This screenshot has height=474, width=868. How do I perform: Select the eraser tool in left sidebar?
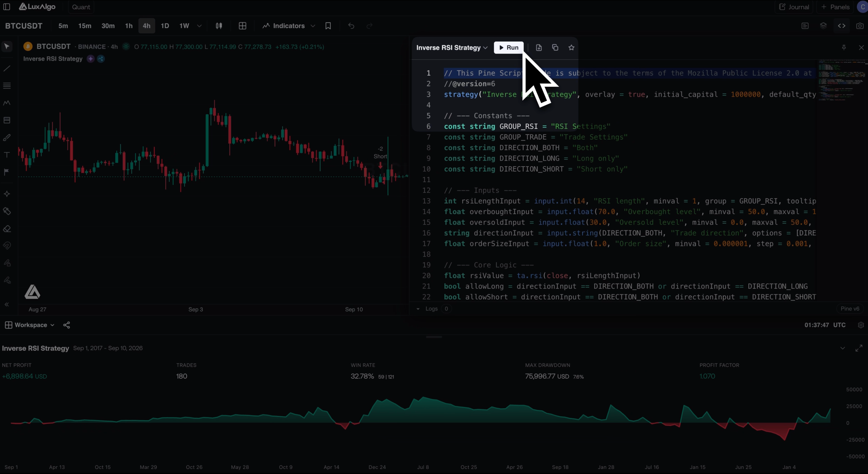[7, 229]
